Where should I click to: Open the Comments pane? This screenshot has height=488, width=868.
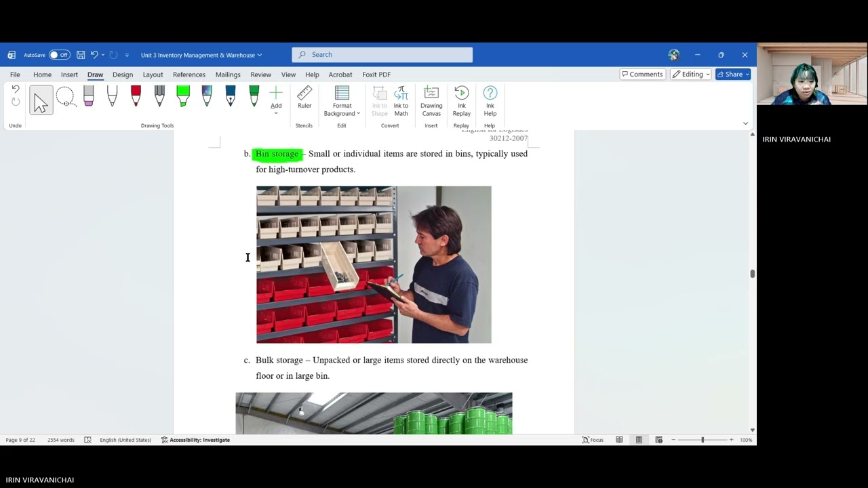point(642,75)
